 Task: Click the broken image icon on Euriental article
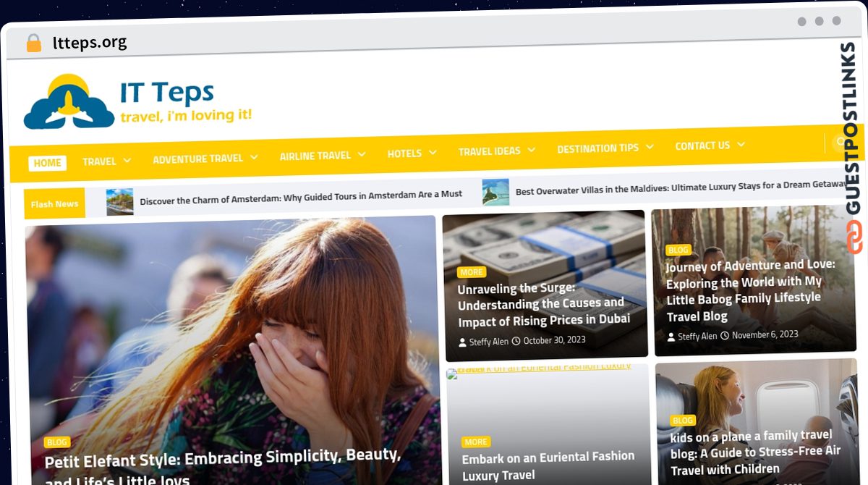452,374
